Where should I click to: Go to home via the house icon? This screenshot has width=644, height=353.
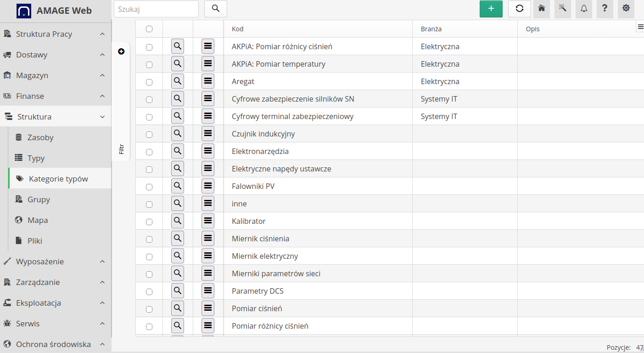[x=542, y=9]
